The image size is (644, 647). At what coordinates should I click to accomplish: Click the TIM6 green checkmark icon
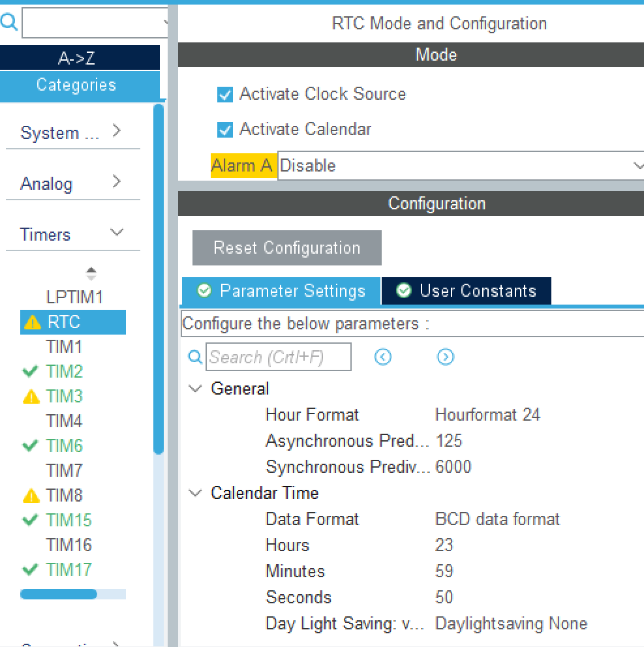coord(30,445)
